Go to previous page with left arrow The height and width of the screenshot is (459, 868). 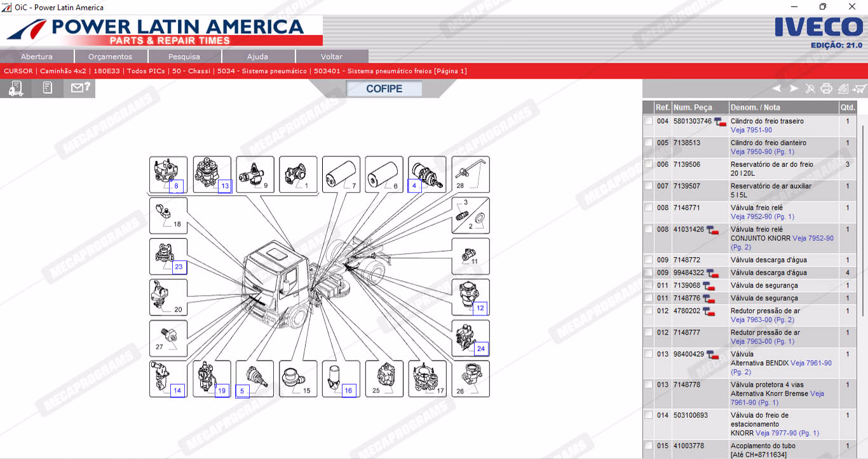point(776,89)
